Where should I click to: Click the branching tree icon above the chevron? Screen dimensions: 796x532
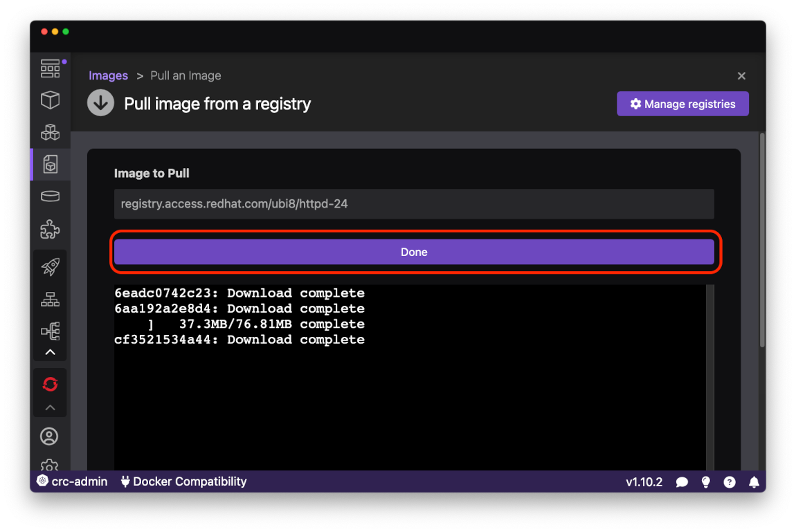(51, 331)
